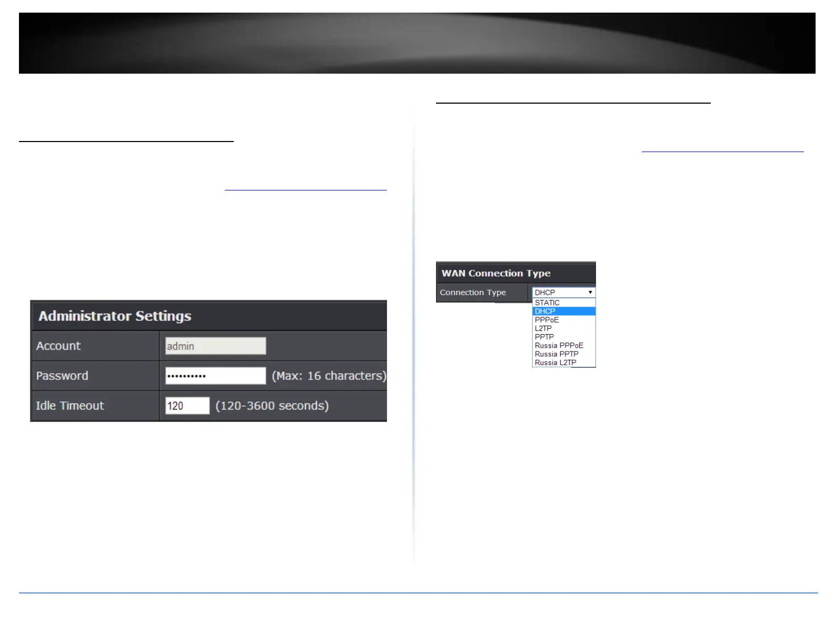Select Russia PPTP connection type

point(564,354)
